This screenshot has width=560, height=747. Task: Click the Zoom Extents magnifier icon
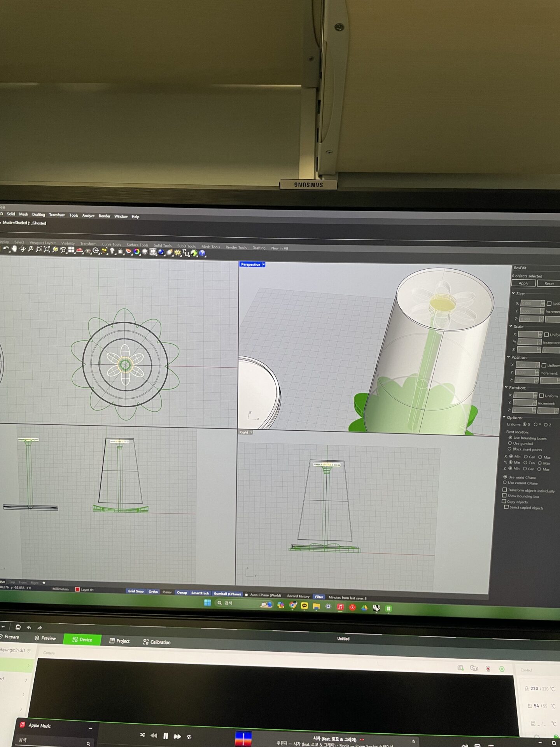(47, 249)
